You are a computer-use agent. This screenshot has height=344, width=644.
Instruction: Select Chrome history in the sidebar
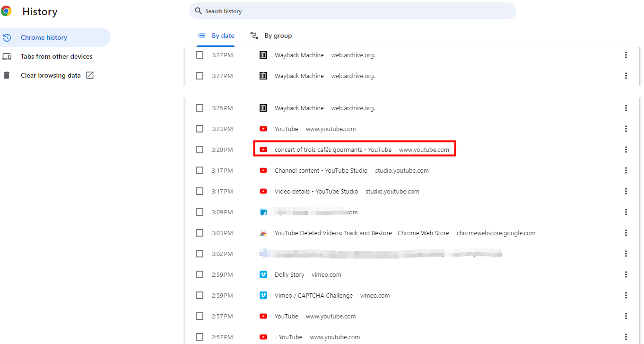(x=44, y=37)
